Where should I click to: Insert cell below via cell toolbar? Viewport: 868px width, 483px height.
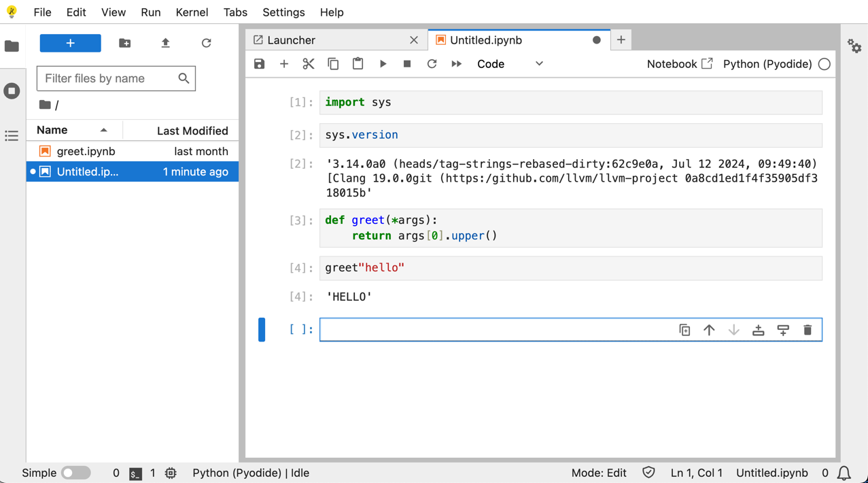[x=783, y=330]
